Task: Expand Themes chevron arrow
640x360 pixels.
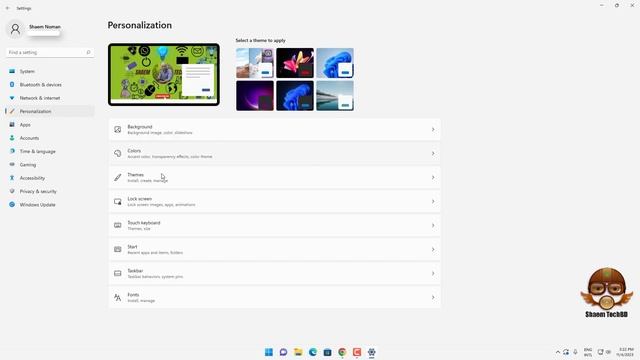Action: pos(433,178)
